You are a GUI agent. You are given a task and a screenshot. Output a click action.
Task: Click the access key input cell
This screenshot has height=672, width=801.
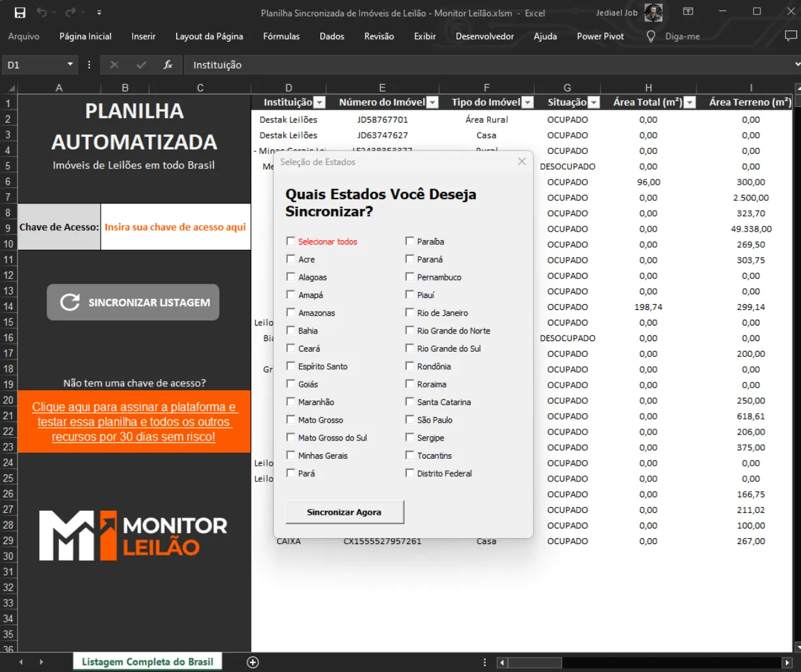click(176, 227)
